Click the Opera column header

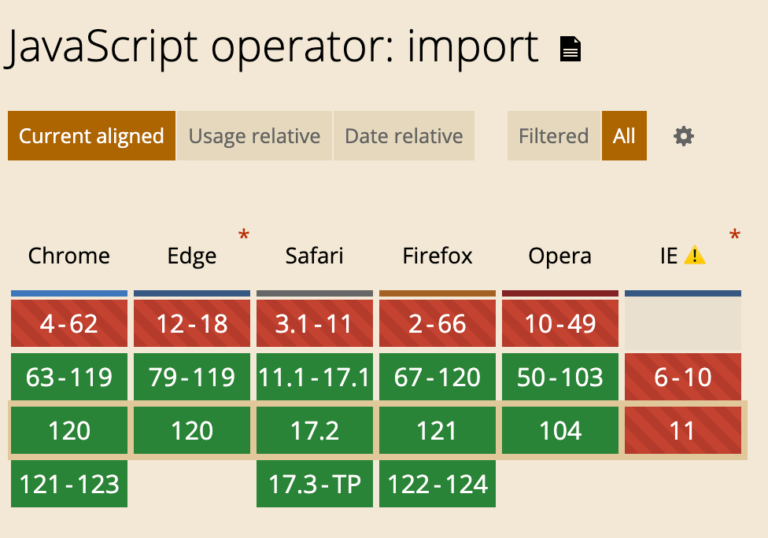pos(560,256)
